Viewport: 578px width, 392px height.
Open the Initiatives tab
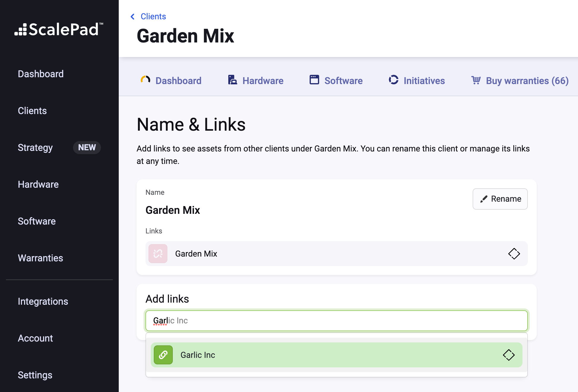pyautogui.click(x=417, y=80)
